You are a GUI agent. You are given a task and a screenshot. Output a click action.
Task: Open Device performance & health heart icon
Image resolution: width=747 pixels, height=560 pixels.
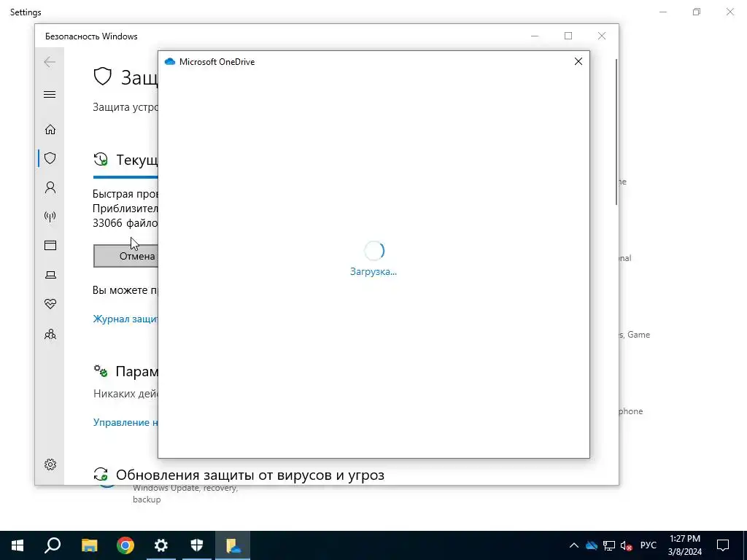point(50,304)
